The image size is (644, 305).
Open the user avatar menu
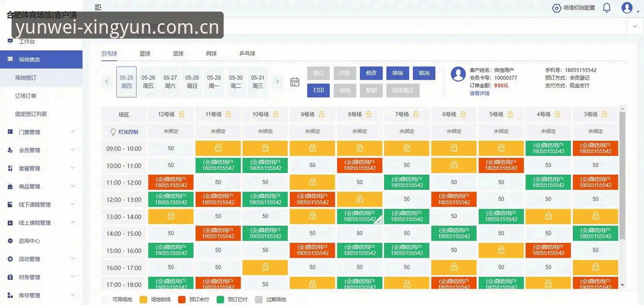(x=627, y=8)
